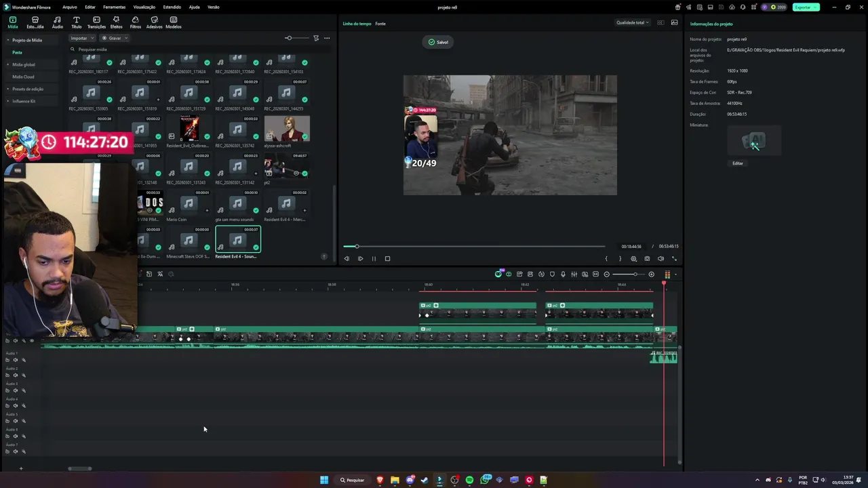The image size is (868, 488).
Task: Set the mark-in point with the left brace
Action: pos(606,258)
